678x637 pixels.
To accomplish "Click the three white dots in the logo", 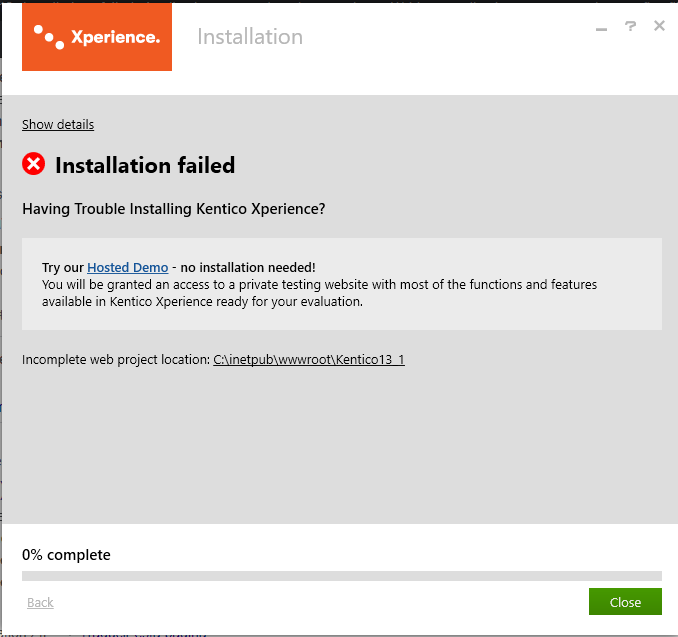I will [49, 37].
